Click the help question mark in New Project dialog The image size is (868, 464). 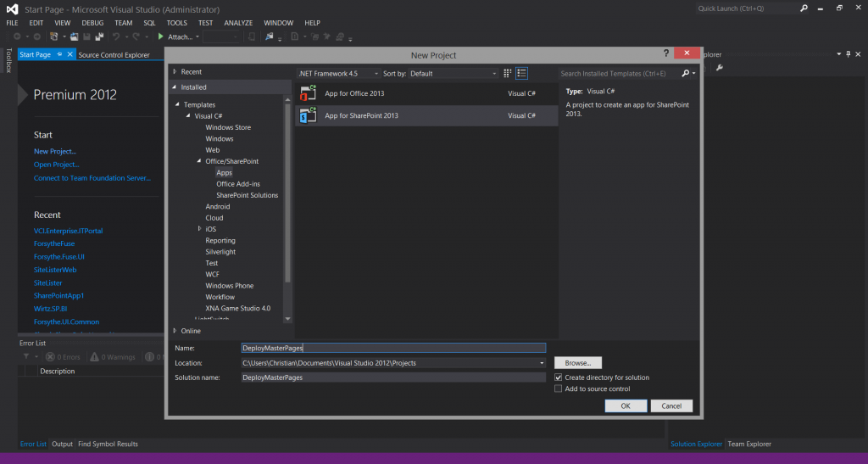666,53
